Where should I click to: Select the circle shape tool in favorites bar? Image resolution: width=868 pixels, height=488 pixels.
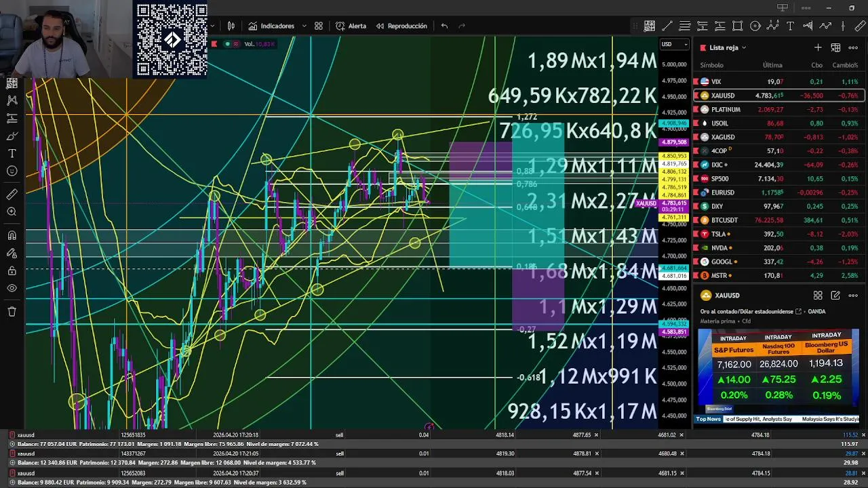click(755, 26)
